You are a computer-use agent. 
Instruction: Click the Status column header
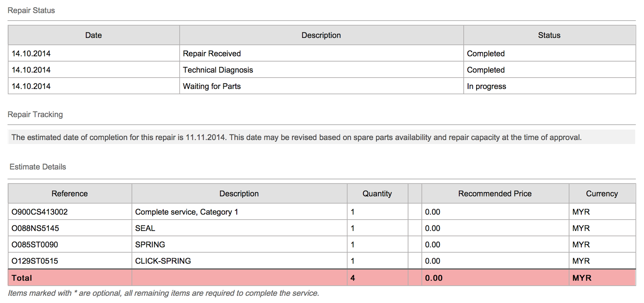point(549,35)
